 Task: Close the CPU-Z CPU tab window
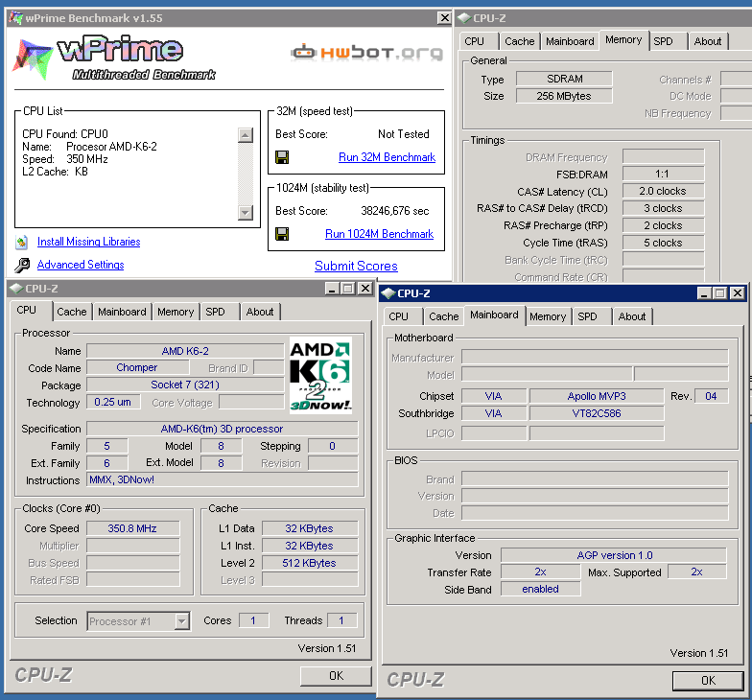pyautogui.click(x=364, y=288)
